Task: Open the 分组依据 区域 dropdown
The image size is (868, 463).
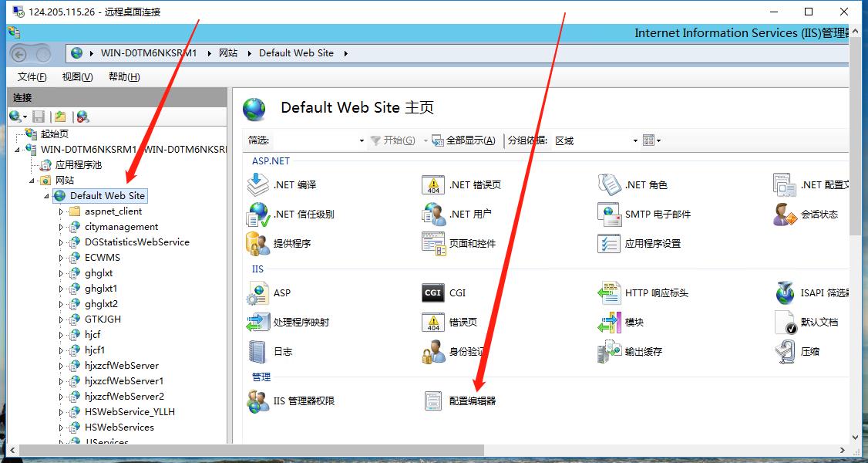Action: click(x=635, y=140)
